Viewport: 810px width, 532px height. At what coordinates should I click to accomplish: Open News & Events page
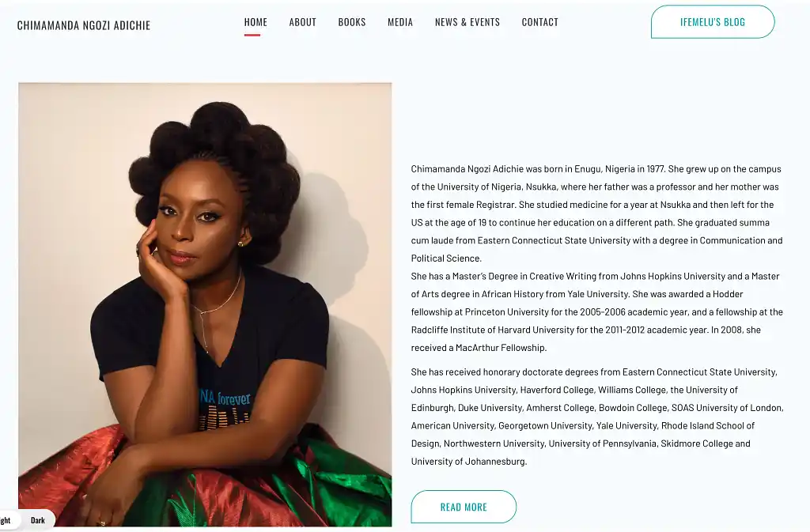pos(467,22)
